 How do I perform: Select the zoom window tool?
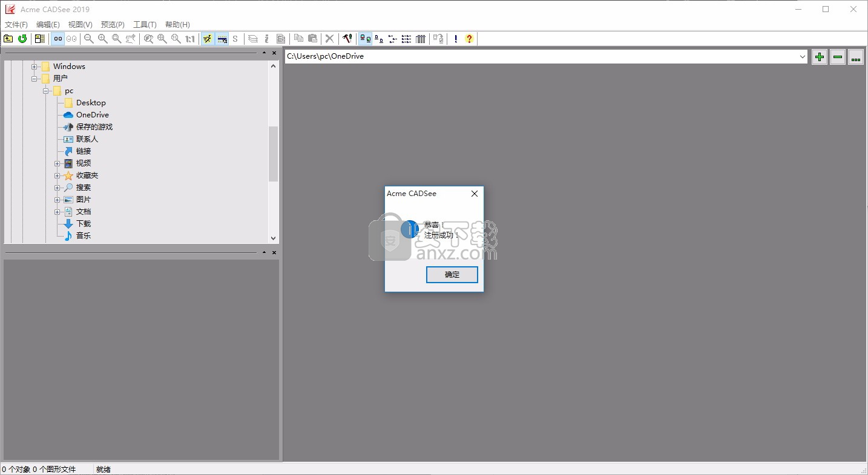coord(117,39)
